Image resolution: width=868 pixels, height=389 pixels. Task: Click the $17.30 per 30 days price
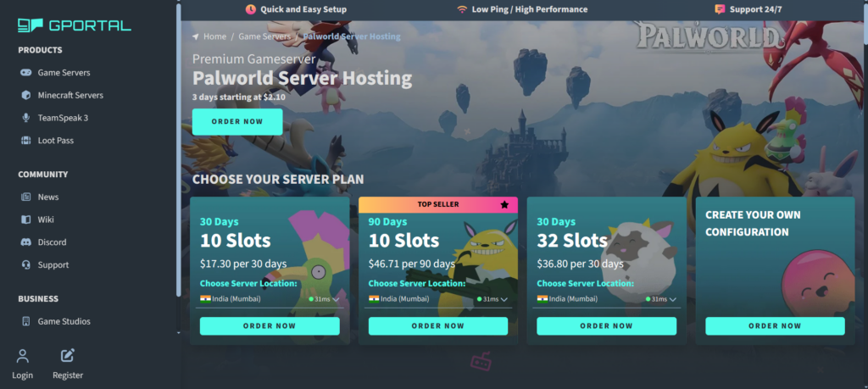pyautogui.click(x=243, y=264)
